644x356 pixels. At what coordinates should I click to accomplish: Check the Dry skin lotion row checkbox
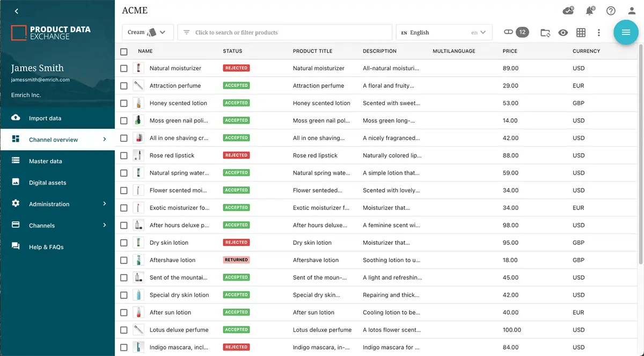coord(124,243)
